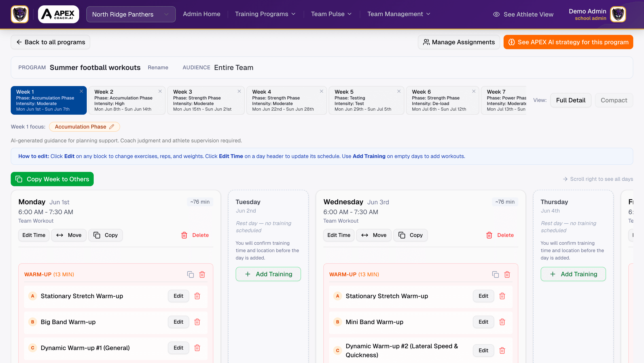Go to Admin Home

[x=201, y=14]
